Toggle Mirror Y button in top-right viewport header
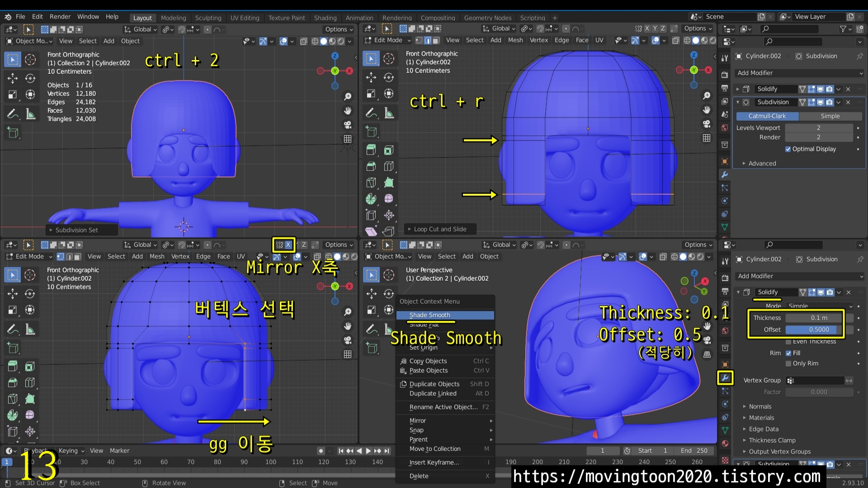868x488 pixels. tap(655, 28)
